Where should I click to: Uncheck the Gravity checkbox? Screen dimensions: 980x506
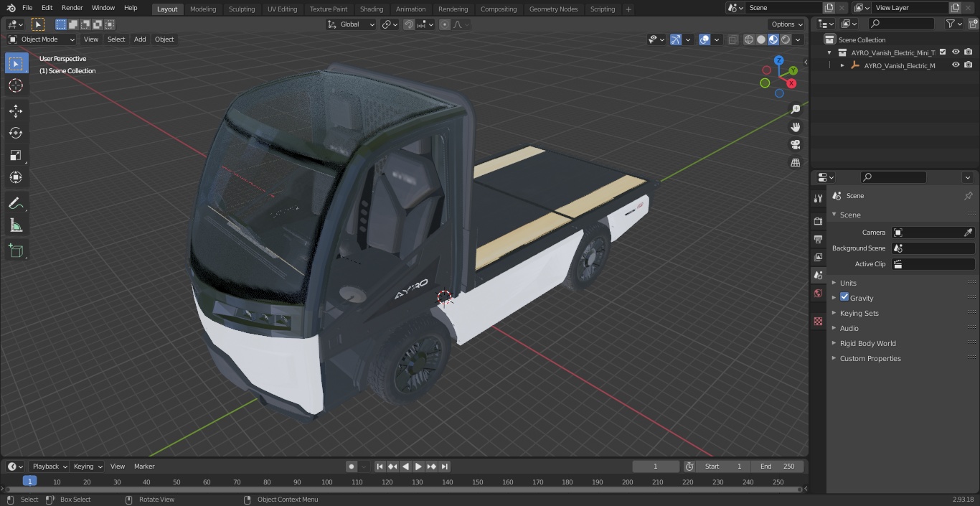[x=844, y=297]
